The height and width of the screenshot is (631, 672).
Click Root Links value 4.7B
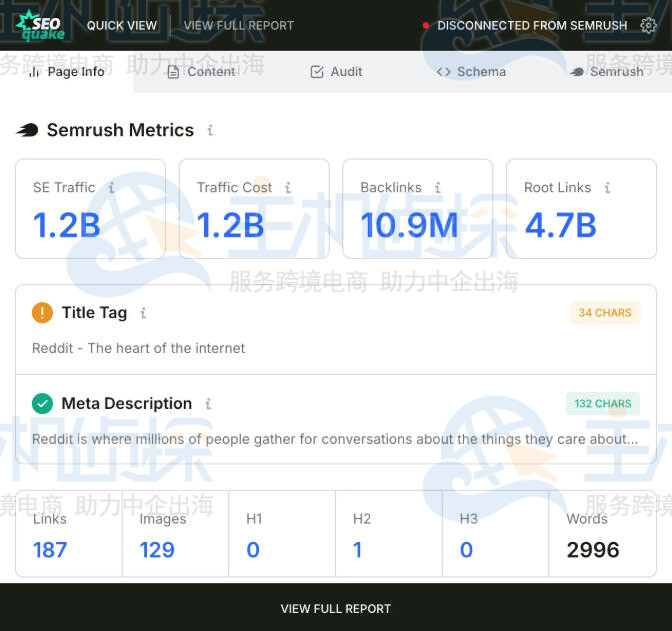561,225
